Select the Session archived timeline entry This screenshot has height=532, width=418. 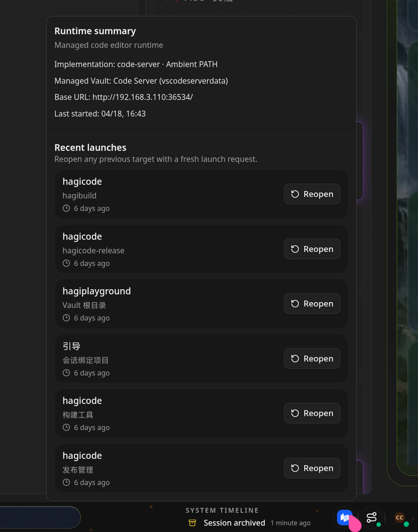[234, 523]
